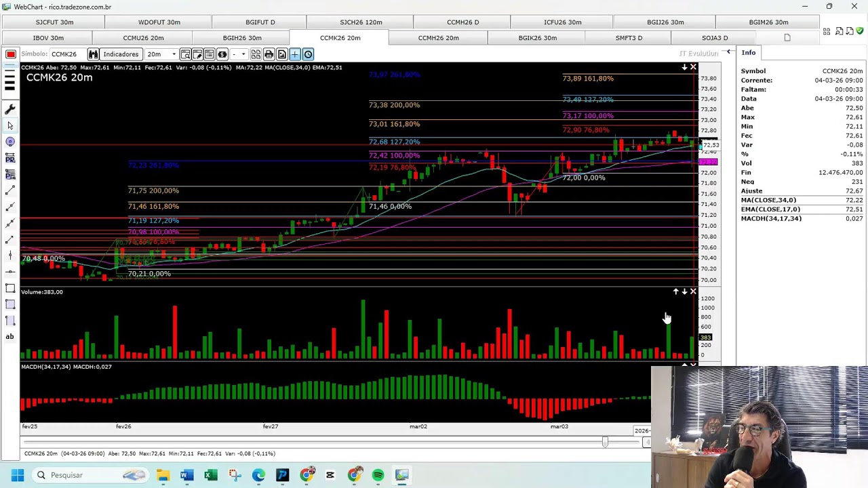Select the filled rectangle drawing tool
The image size is (868, 488).
(x=10, y=304)
